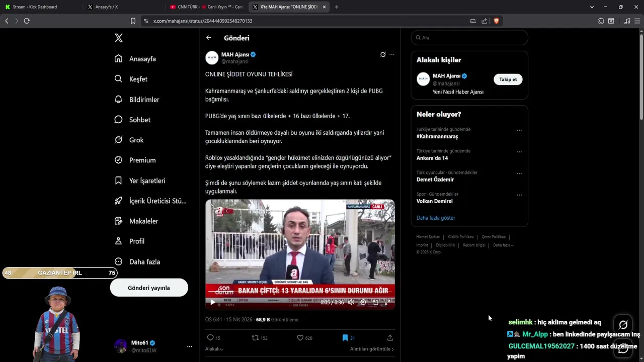This screenshot has height=362, width=644.
Task: Open the Brave Shields lion icon
Action: coord(496,21)
